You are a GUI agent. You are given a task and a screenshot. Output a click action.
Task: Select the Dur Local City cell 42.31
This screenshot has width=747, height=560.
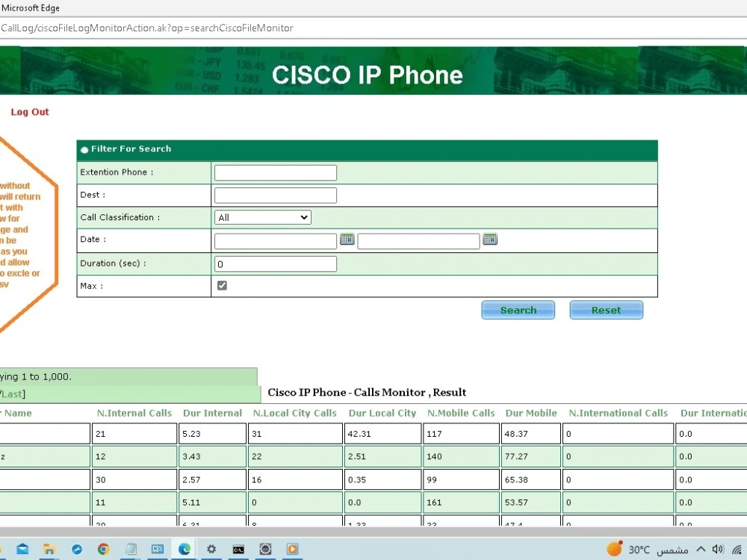click(382, 433)
